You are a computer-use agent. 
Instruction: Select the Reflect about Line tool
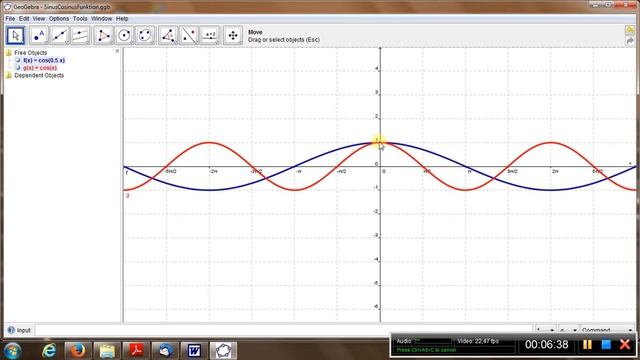(189, 36)
